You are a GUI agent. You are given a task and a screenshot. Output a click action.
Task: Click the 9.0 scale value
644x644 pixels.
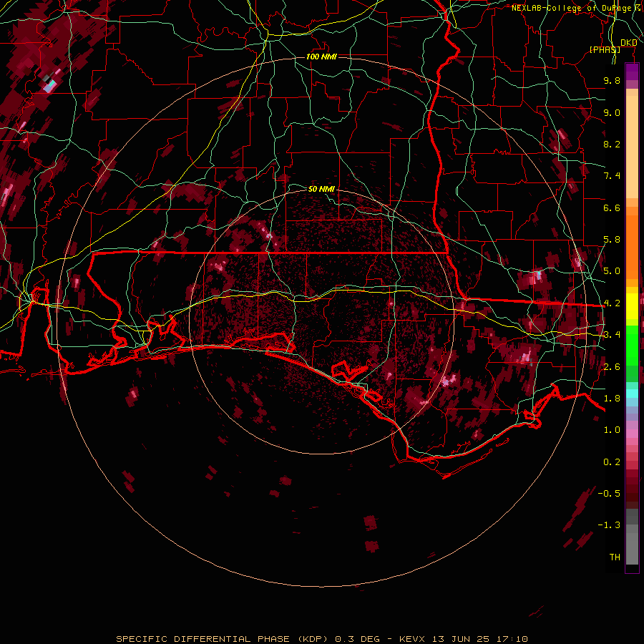point(612,112)
